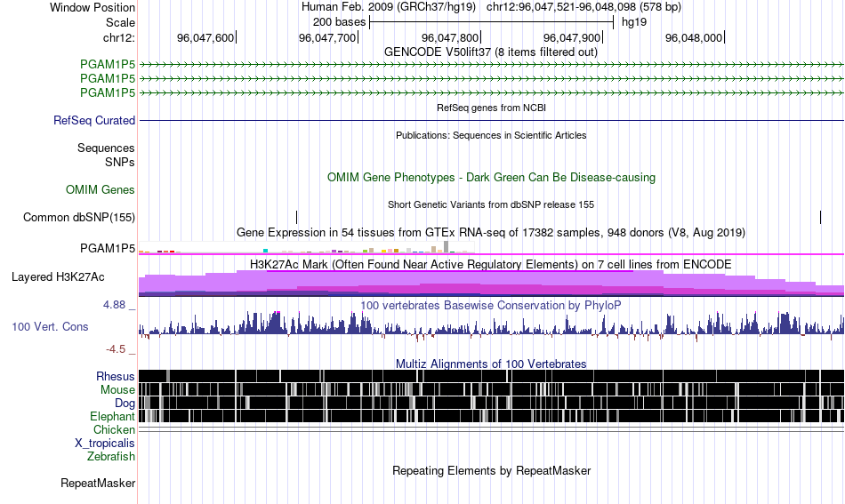This screenshot has width=845, height=504.
Task: Open the GTEx Gene Expression track title
Action: click(x=491, y=233)
